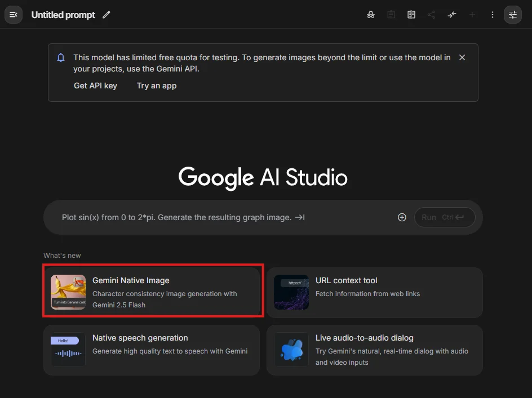This screenshot has height=398, width=532.
Task: Click the Untitled prompt title text
Action: pyautogui.click(x=63, y=15)
